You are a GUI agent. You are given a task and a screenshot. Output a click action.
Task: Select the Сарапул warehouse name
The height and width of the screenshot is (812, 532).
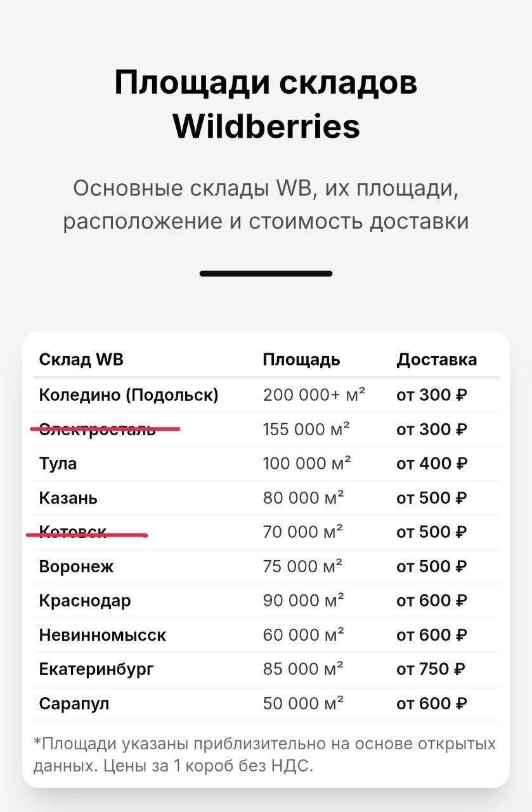74,704
